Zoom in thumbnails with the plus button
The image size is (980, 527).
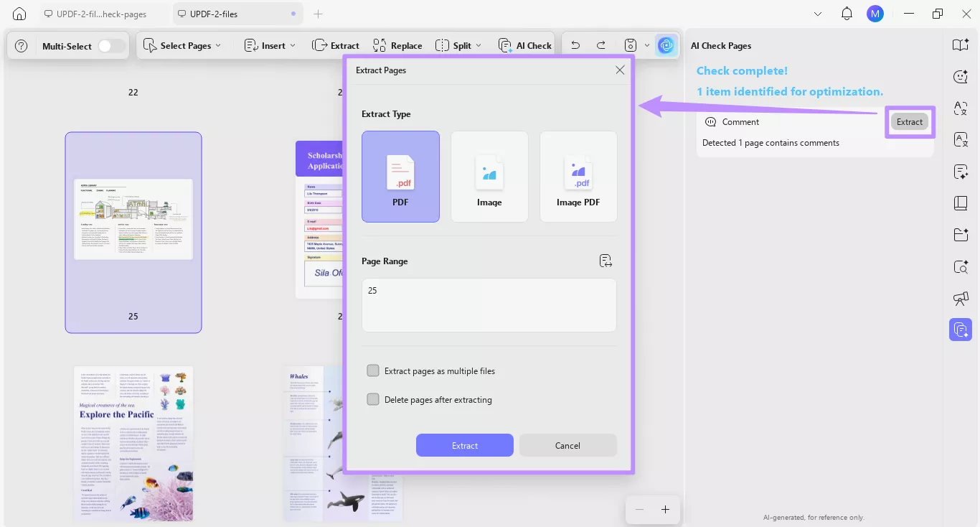click(x=665, y=509)
